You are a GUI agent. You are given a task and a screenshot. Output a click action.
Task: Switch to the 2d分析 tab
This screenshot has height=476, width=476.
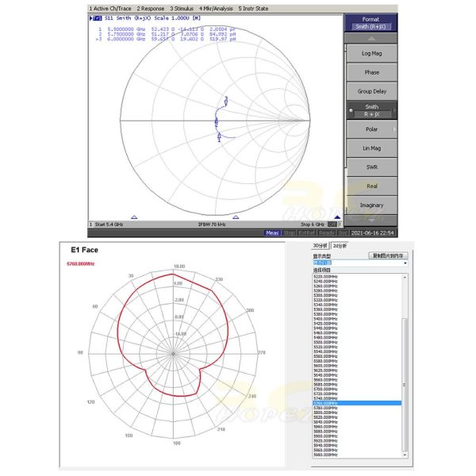click(x=339, y=246)
